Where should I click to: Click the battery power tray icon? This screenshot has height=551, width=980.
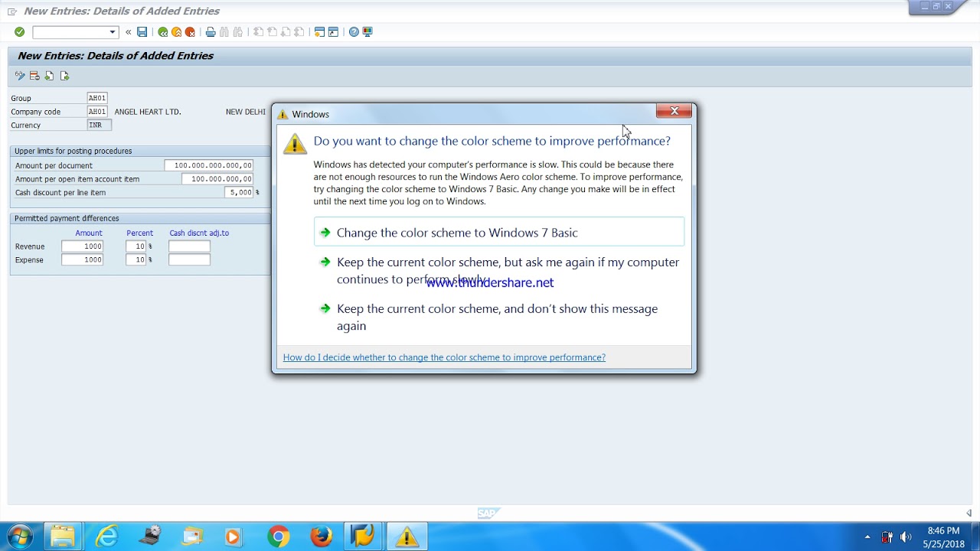point(887,537)
